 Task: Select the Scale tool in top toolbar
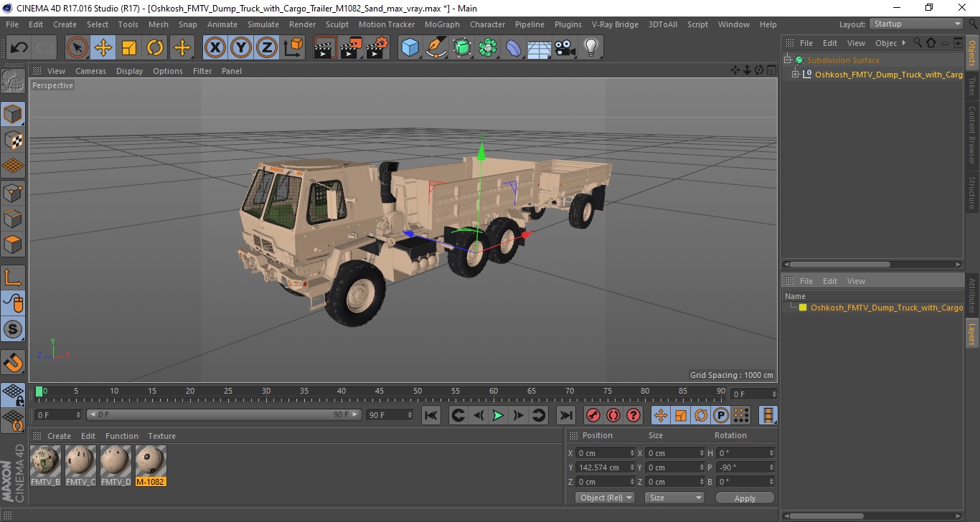pos(129,48)
